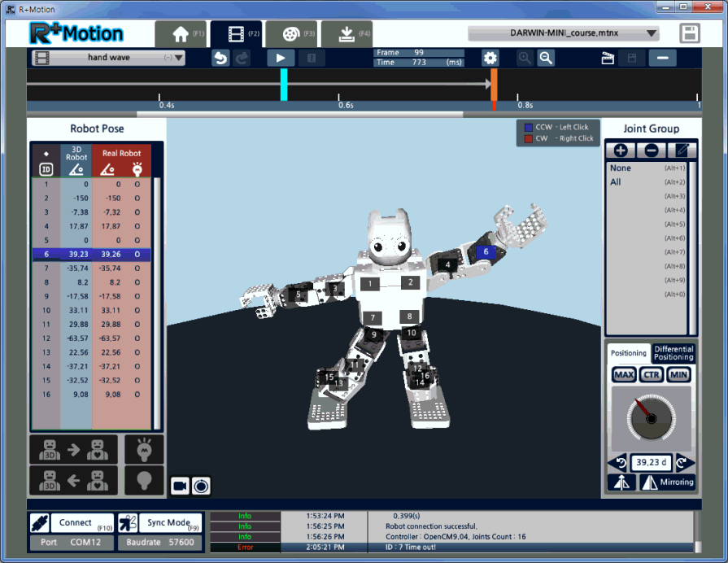
Task: Click the MAX position button
Action: [624, 375]
